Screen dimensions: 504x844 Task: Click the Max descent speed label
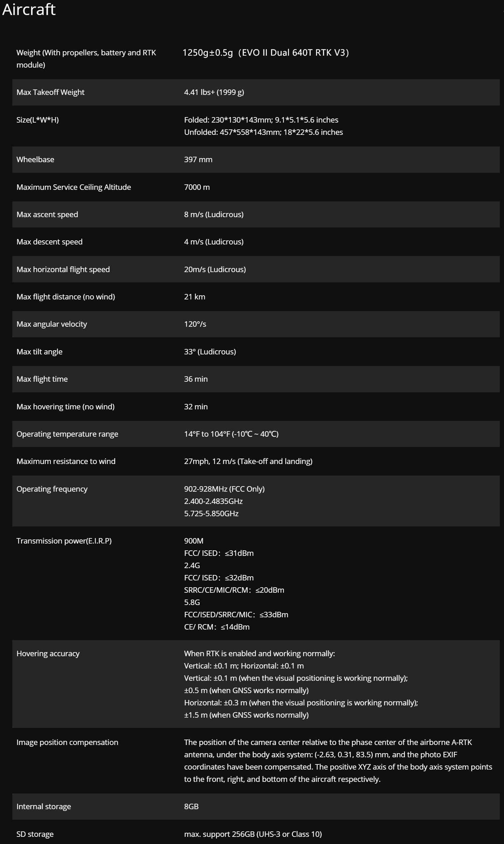49,242
